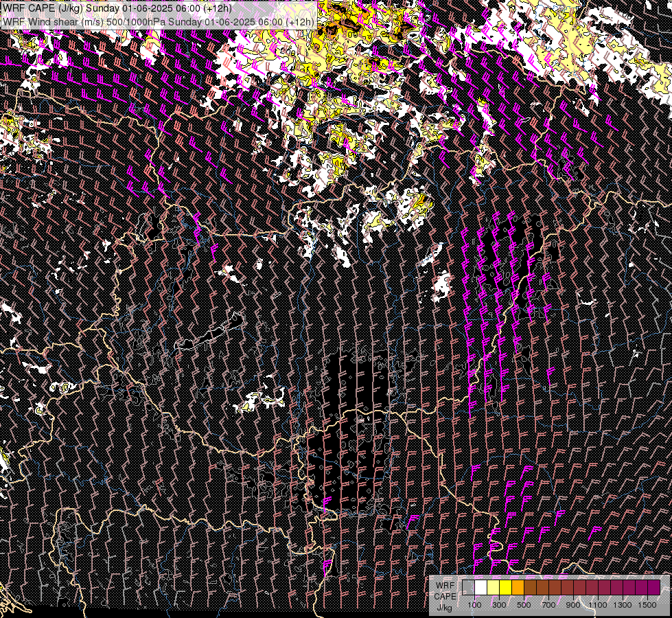Select the orange CAPE legend swatch
Image resolution: width=672 pixels, height=618 pixels.
(518, 587)
